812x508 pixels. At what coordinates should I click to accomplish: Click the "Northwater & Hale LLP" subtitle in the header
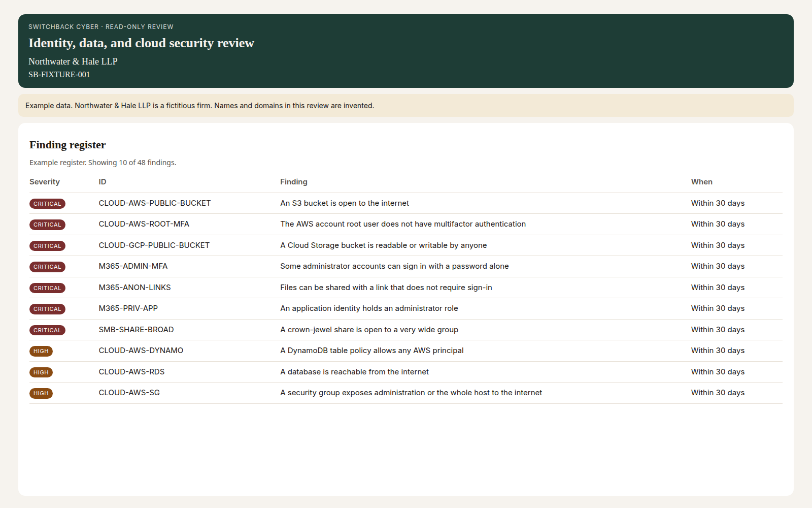(x=73, y=61)
